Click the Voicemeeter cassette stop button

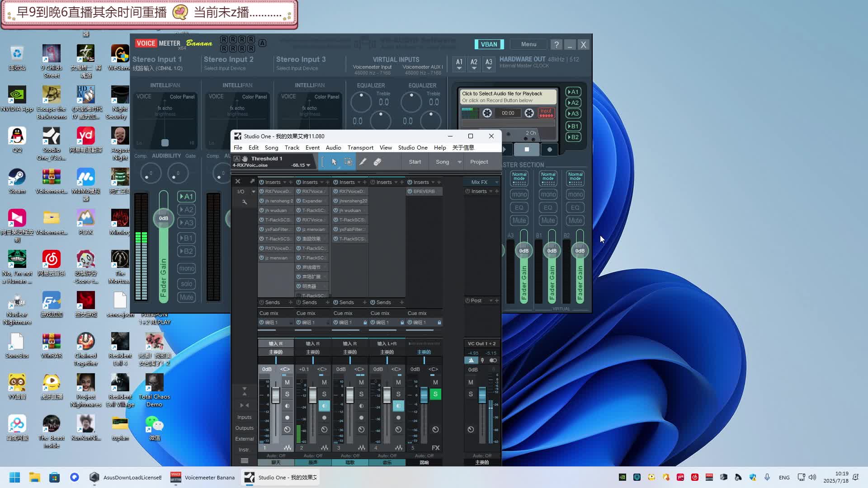[527, 150]
